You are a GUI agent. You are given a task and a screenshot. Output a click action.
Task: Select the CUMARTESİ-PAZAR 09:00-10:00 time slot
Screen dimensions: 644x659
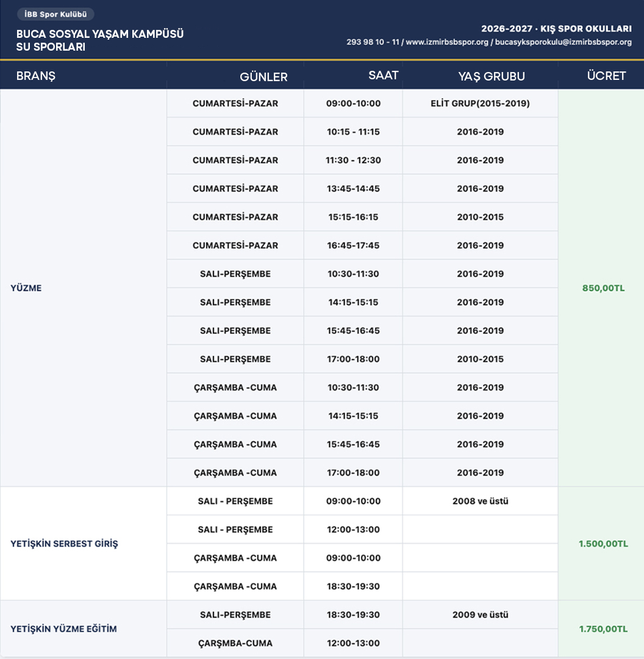pyautogui.click(x=353, y=103)
